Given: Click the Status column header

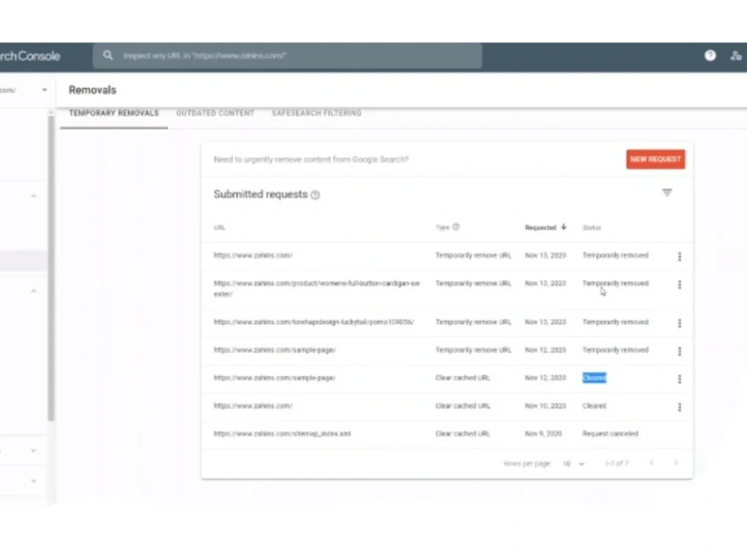Looking at the screenshot, I should tap(592, 228).
